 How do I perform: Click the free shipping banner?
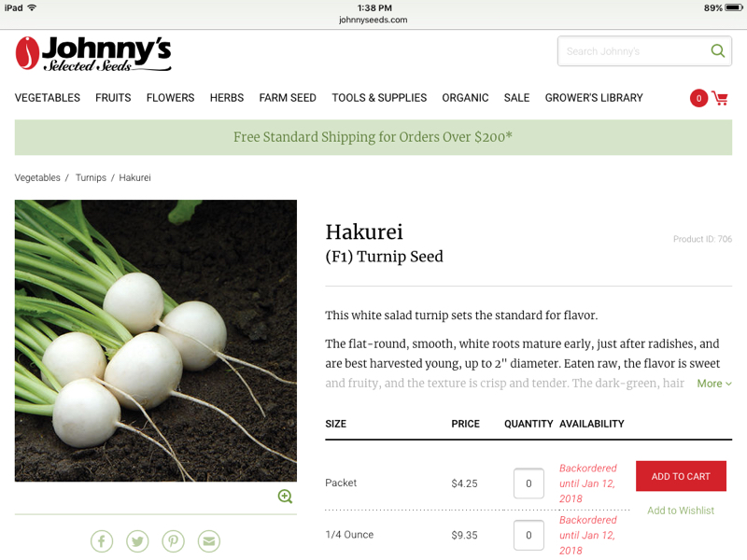pos(373,137)
